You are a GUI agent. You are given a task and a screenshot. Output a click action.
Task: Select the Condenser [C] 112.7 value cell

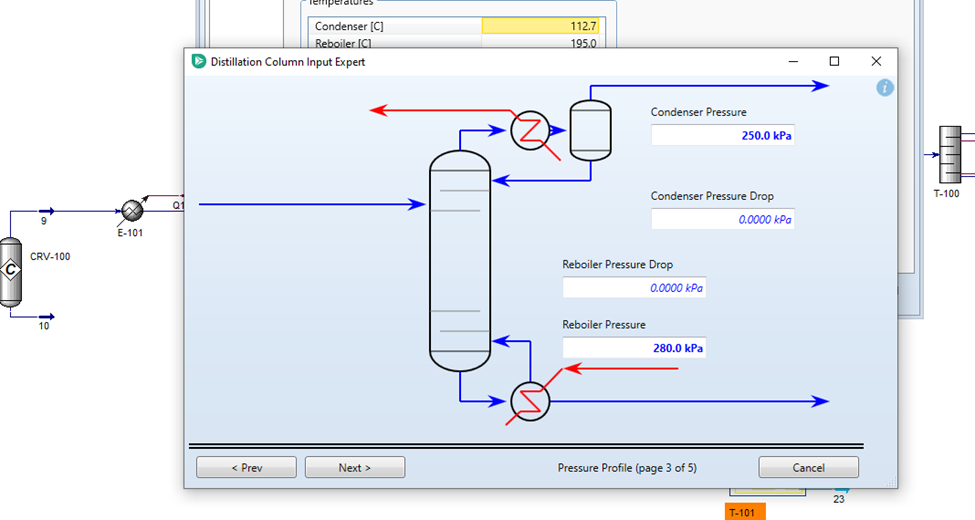point(541,26)
